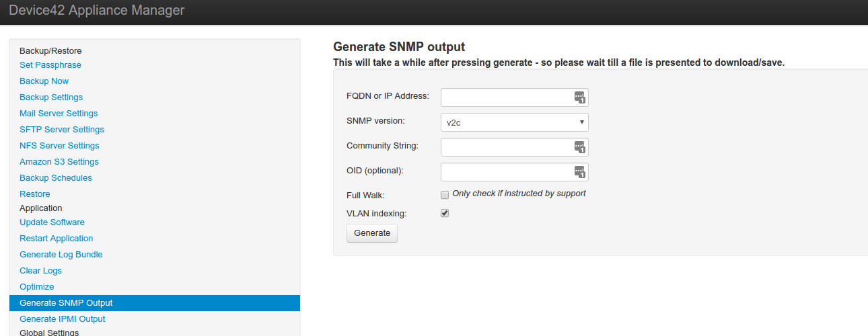The image size is (868, 336).
Task: Enable the Full Walk checkbox
Action: click(445, 195)
